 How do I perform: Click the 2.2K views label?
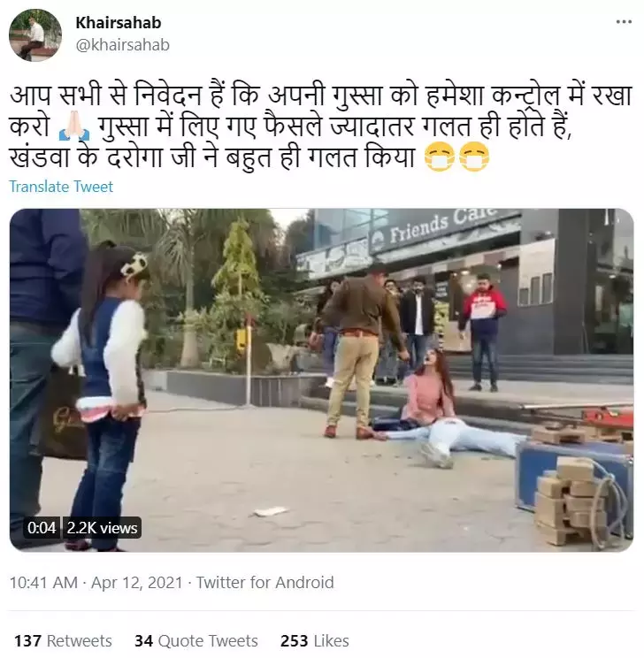pos(102,527)
